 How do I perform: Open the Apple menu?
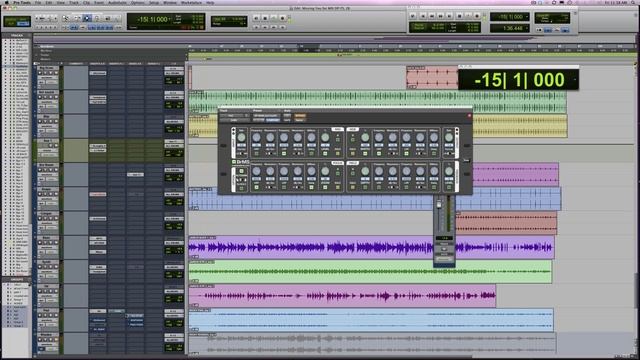tap(6, 2)
